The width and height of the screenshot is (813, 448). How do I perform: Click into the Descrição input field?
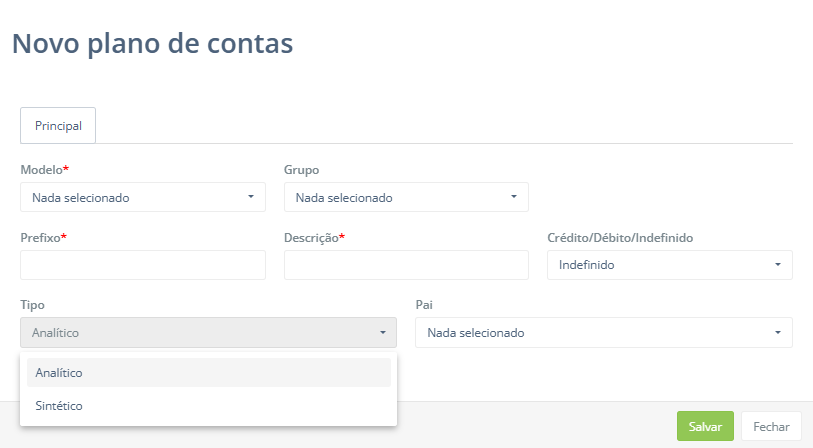[x=405, y=265]
